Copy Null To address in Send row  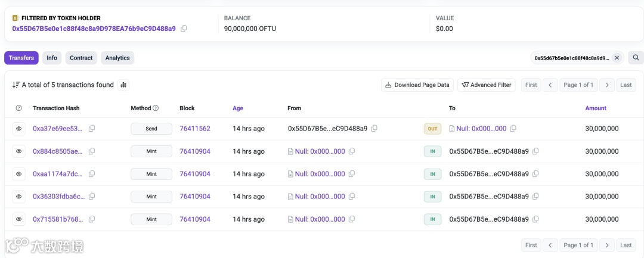tap(513, 128)
